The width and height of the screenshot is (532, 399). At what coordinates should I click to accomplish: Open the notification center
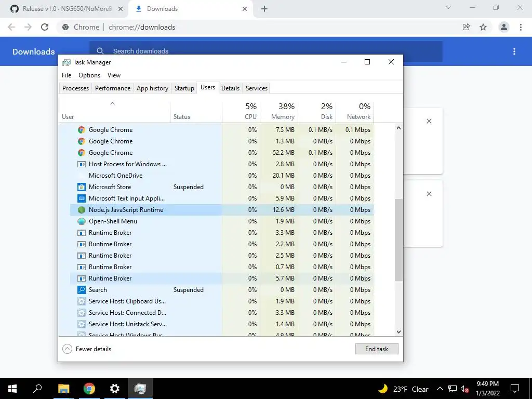click(x=515, y=389)
